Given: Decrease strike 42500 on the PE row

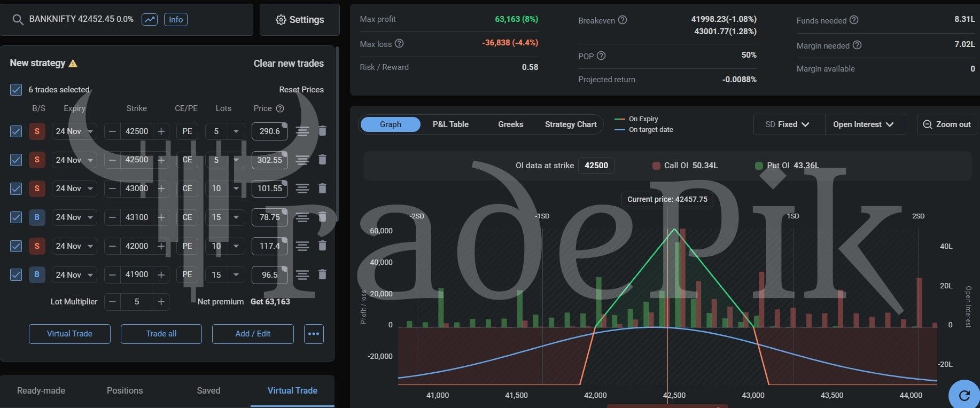Looking at the screenshot, I should [112, 131].
